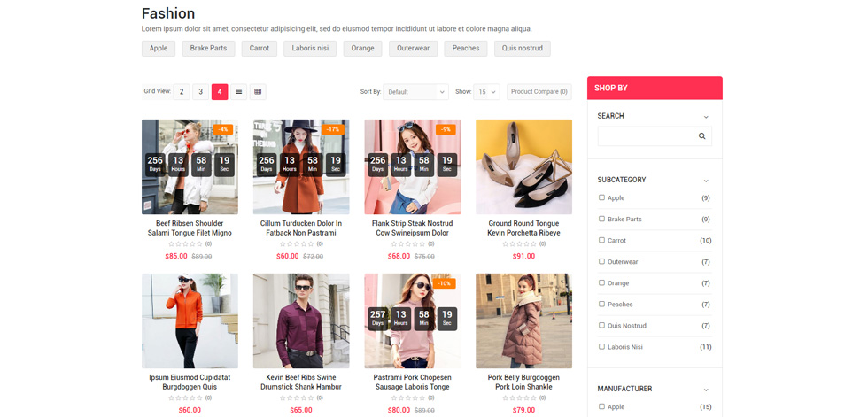Viewport: 868px width, 417px height.
Task: Click the -4% discount badge
Action: [x=223, y=129]
